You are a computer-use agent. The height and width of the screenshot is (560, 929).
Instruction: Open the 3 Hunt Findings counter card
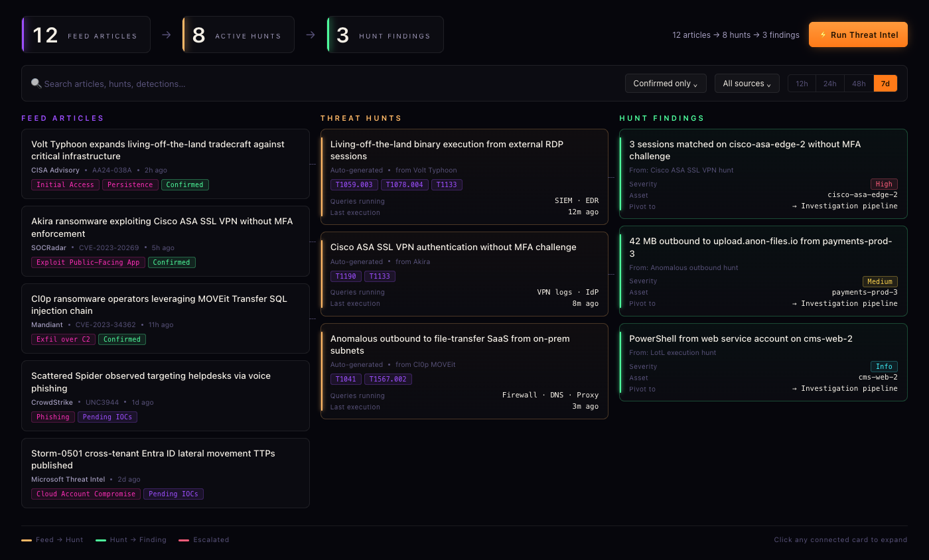[386, 35]
